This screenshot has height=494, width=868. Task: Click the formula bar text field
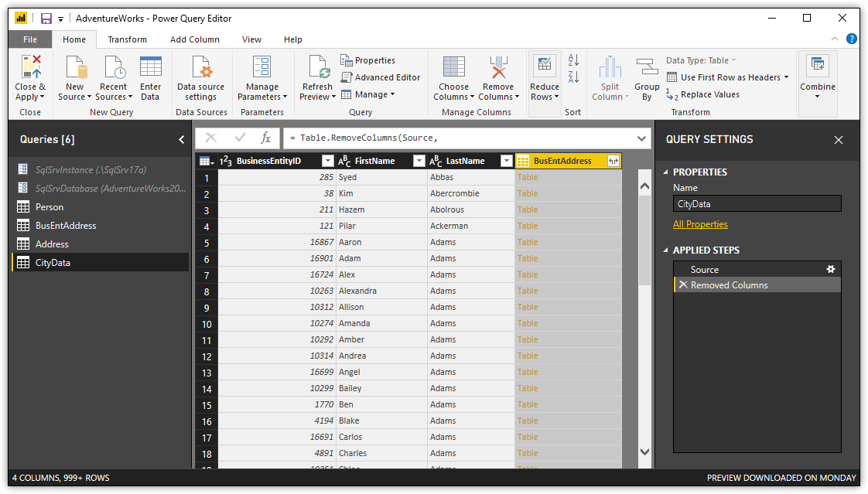(458, 138)
